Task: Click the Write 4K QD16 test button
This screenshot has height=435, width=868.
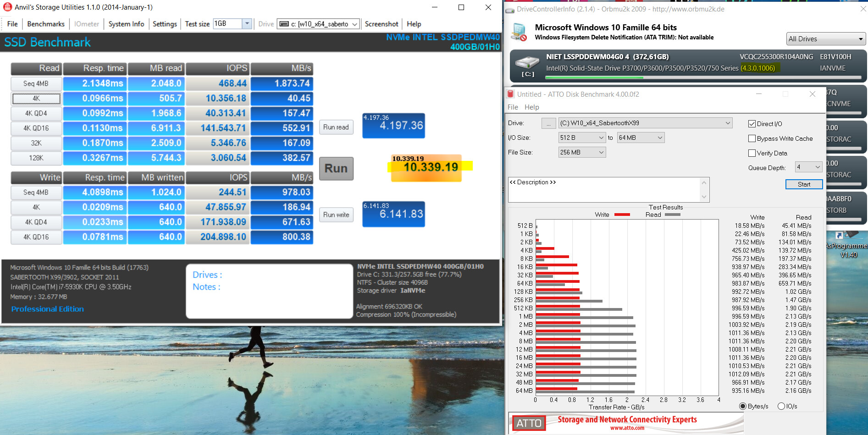Action: tap(36, 237)
